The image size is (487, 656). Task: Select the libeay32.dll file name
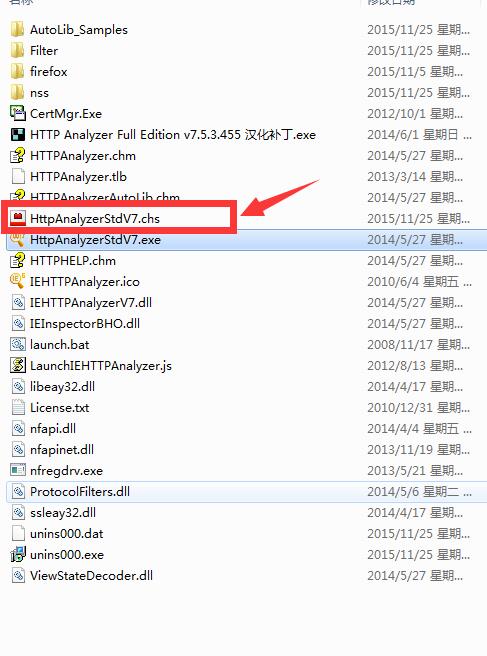tap(62, 387)
